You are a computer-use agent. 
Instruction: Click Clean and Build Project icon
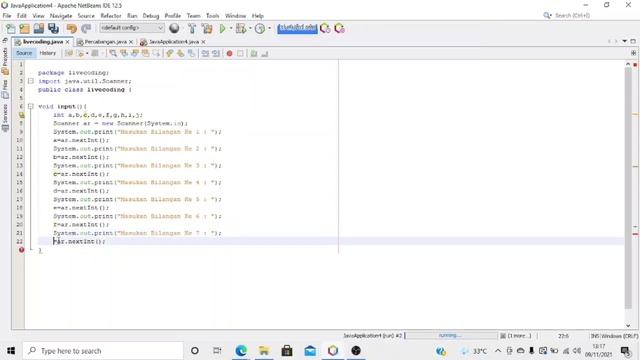click(x=207, y=29)
